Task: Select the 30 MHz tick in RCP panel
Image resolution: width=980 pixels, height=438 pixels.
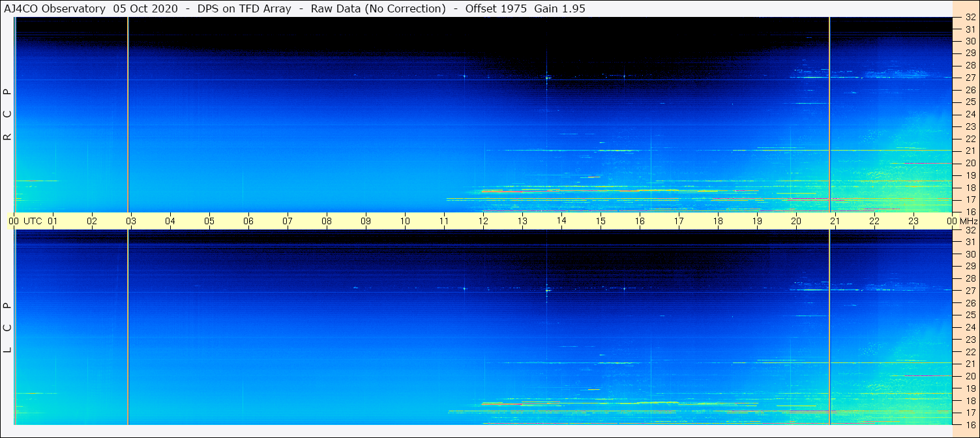Action: tap(970, 41)
